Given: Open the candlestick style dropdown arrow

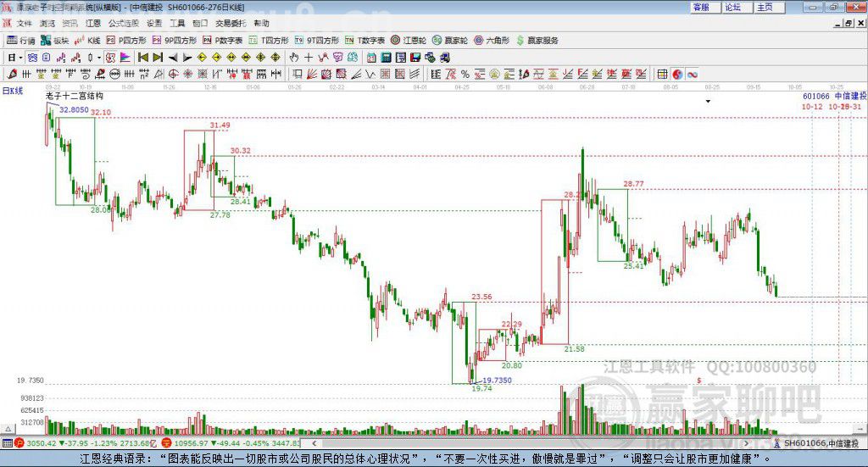Looking at the screenshot, I should [x=99, y=58].
